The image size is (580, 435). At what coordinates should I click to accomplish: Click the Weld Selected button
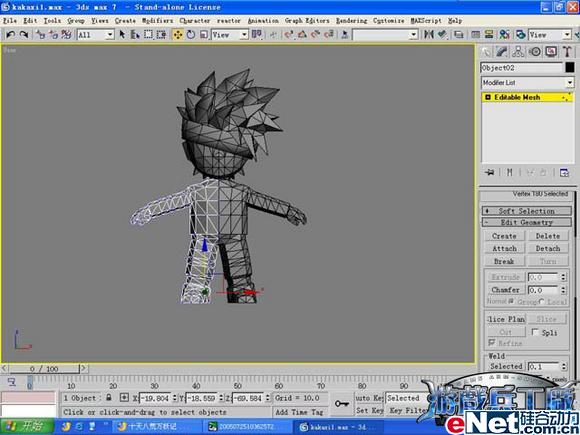[506, 366]
